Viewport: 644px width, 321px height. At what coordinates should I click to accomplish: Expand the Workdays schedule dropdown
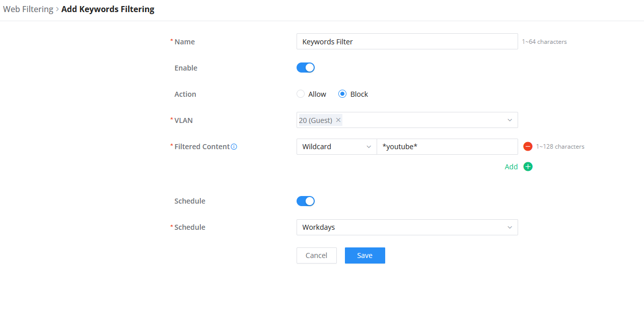tap(407, 227)
